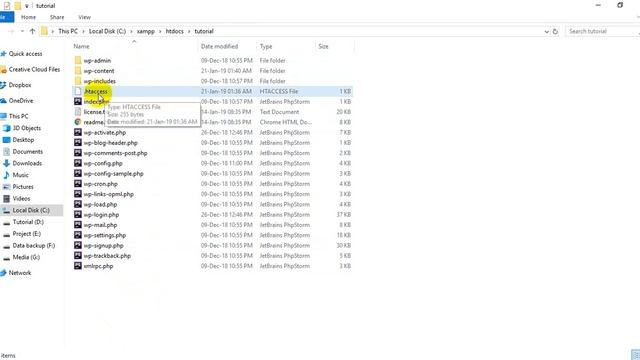Viewport: 640px width, 360px height.
Task: Open the 3D Objects icon
Action: (7, 128)
